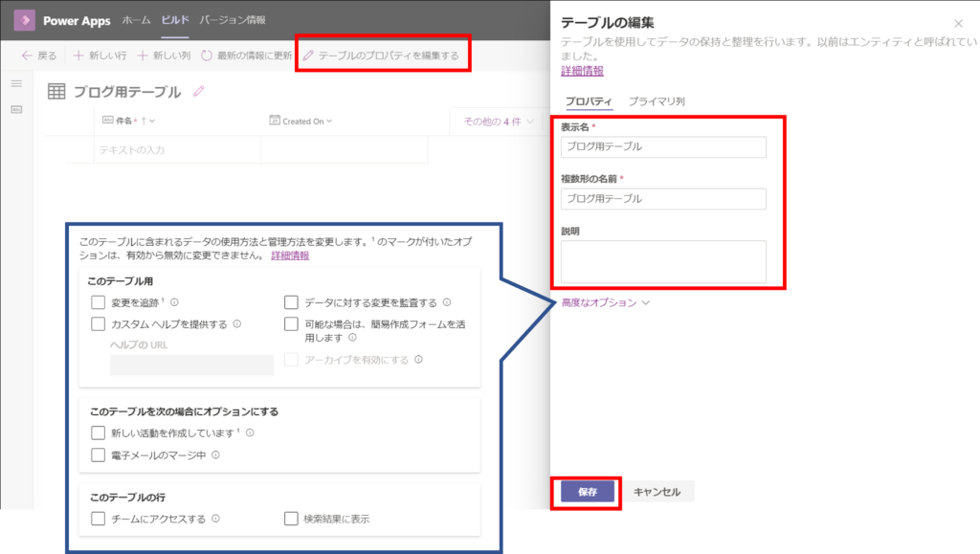Switch to the プライマリ列 tab
The height and width of the screenshot is (554, 980).
tap(656, 101)
